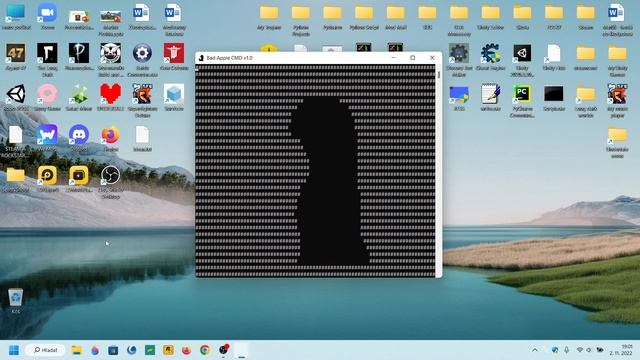Open the clock and date flyout
Image resolution: width=640 pixels, height=360 pixels.
coord(621,350)
